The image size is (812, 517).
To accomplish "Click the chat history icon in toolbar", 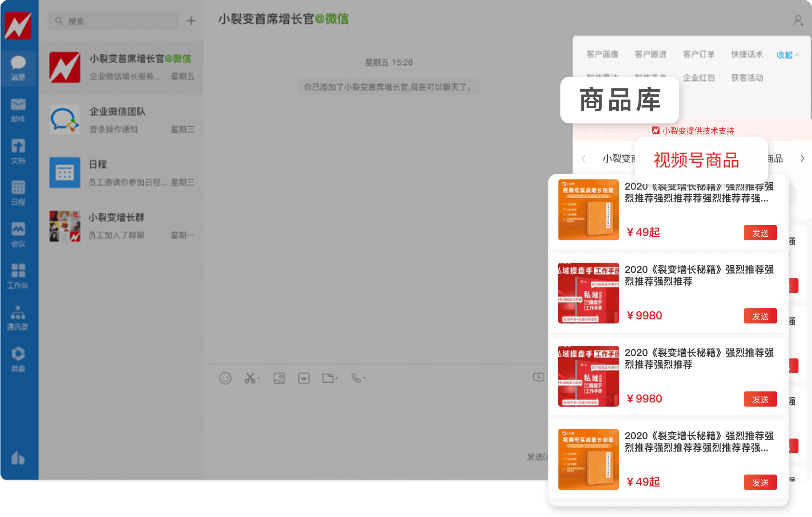I will [539, 377].
